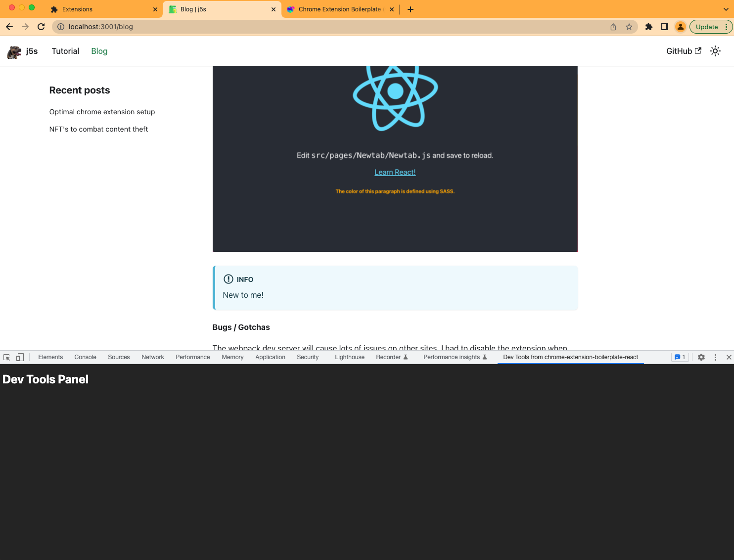Select Dev Tools from chrome-extension-boilerplate-react tab

[x=570, y=357]
